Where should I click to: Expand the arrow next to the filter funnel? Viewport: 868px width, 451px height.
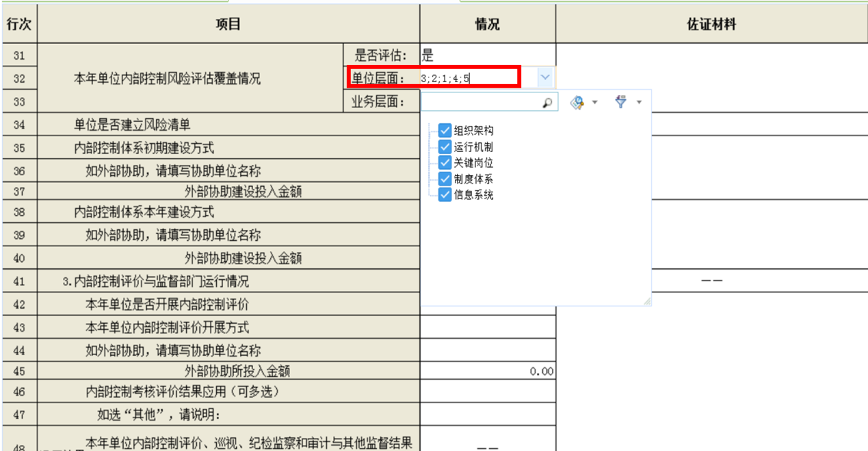(x=639, y=103)
